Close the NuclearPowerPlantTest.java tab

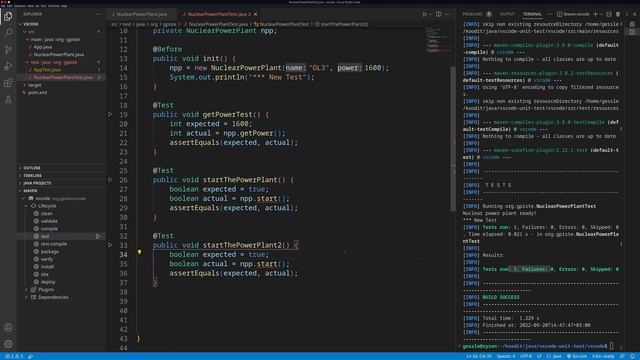[256, 14]
